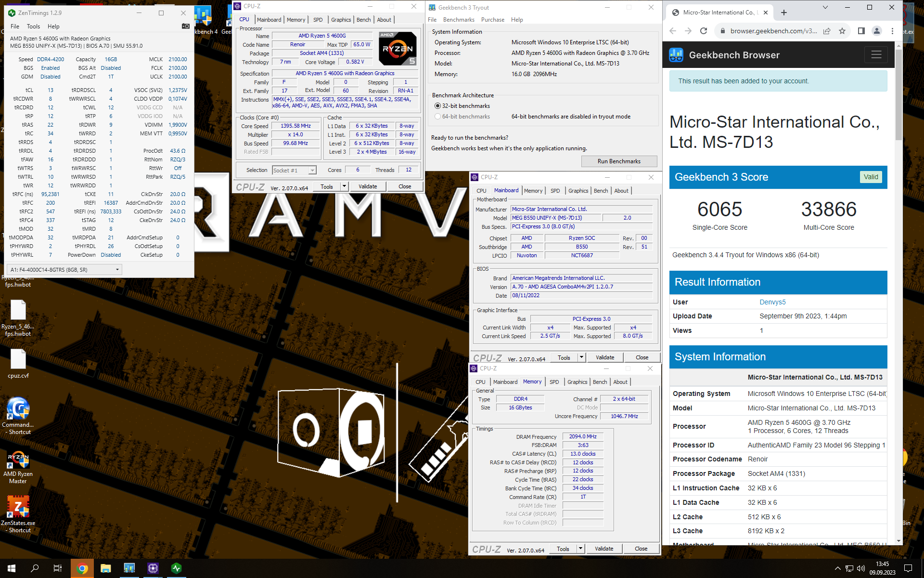Viewport: 924px width, 578px height.
Task: Click the green monitor taskbar icon
Action: (x=177, y=568)
